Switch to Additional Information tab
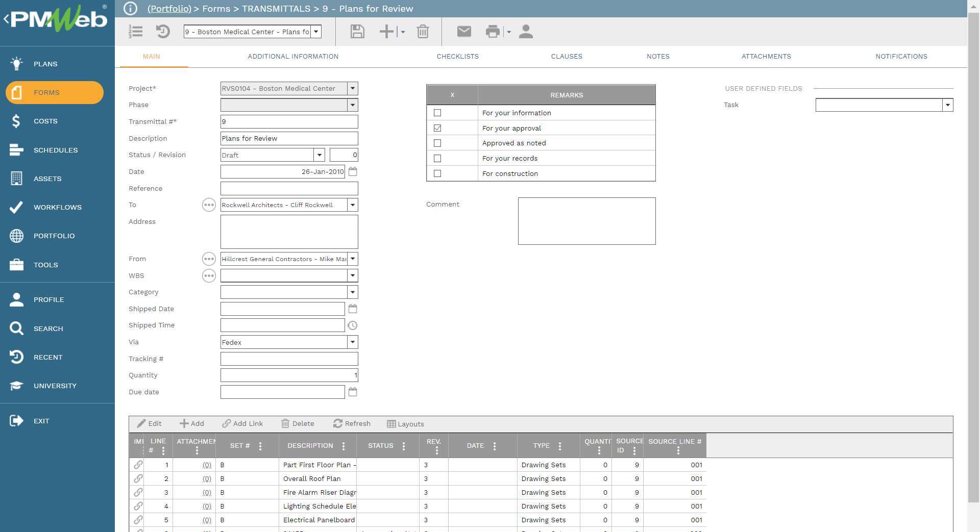 click(293, 57)
